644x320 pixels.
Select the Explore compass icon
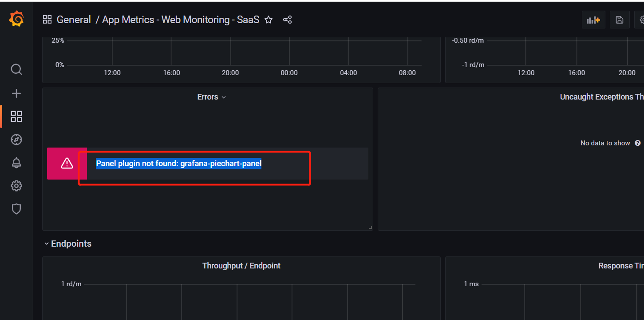(x=16, y=139)
